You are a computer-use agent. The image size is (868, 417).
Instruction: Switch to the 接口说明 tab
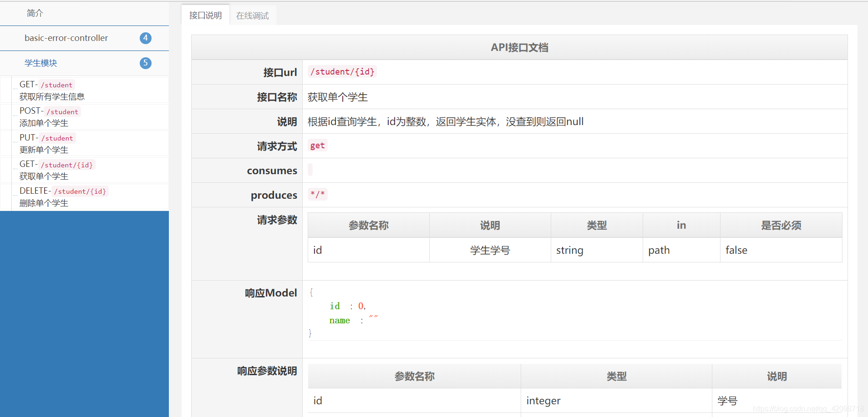[205, 15]
